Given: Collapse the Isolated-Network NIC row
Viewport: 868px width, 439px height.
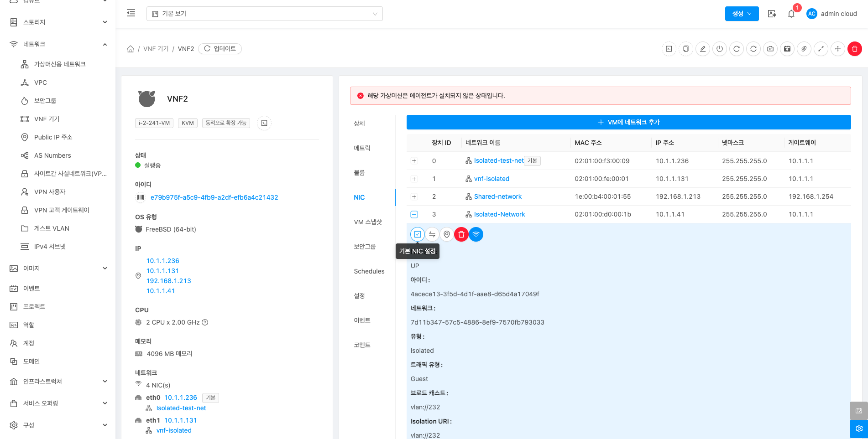Looking at the screenshot, I should point(414,214).
